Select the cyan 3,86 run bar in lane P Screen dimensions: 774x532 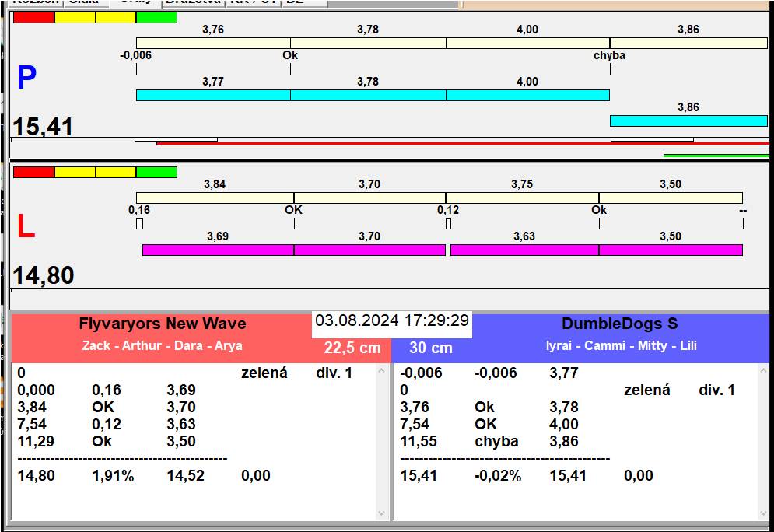coord(688,121)
